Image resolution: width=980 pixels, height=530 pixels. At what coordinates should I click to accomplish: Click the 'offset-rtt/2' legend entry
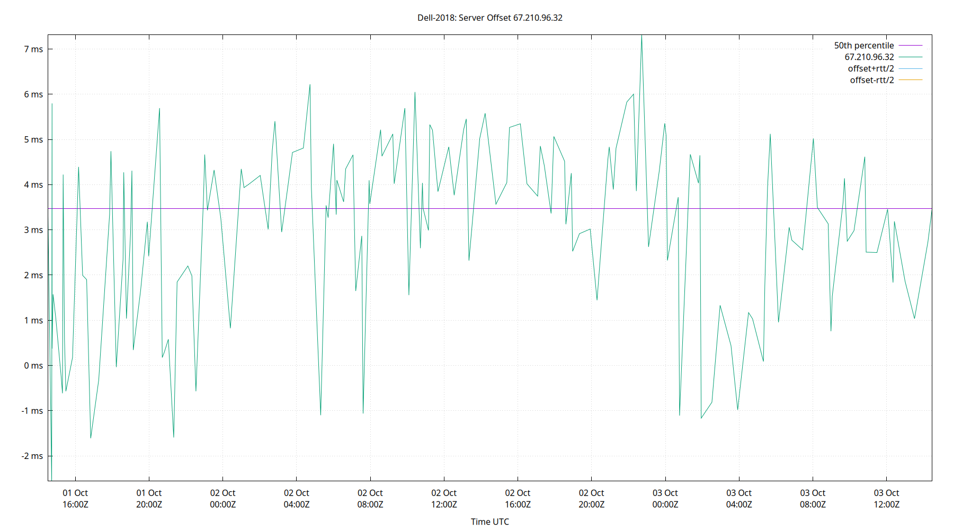click(872, 80)
